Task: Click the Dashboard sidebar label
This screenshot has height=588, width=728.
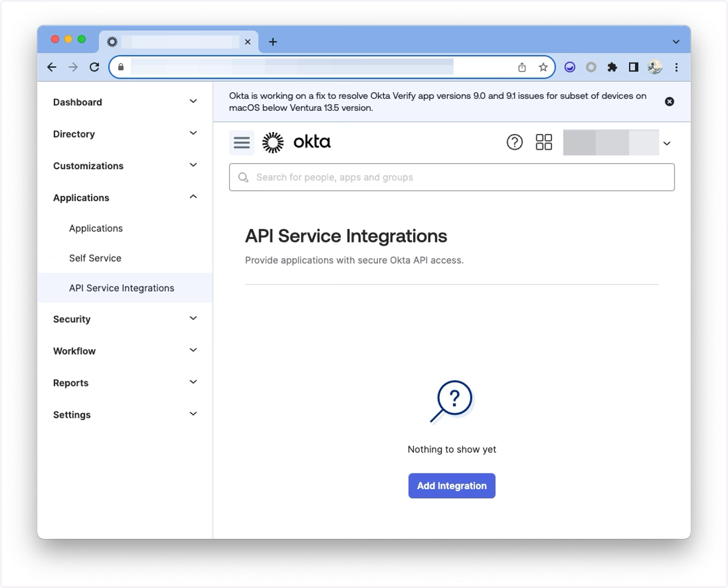Action: tap(78, 102)
